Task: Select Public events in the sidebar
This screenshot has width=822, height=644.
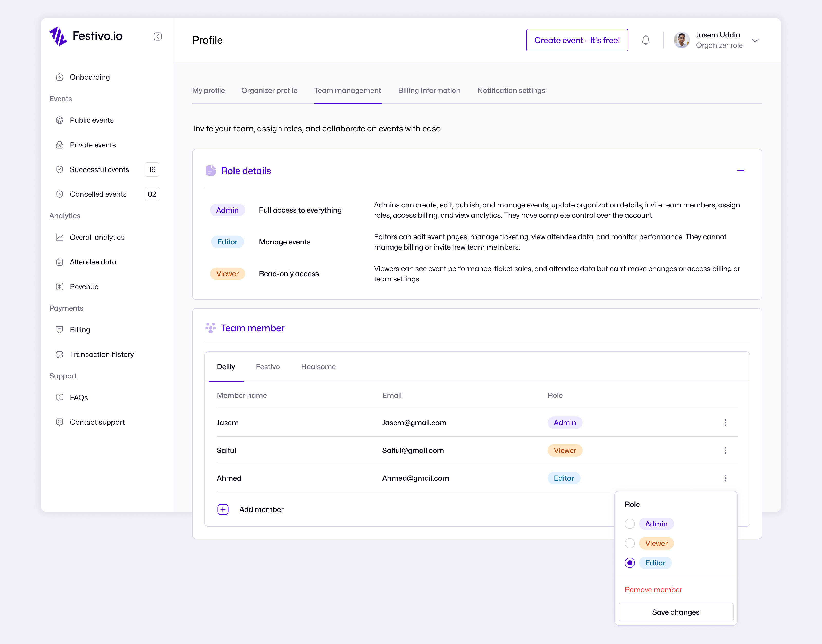Action: [91, 120]
